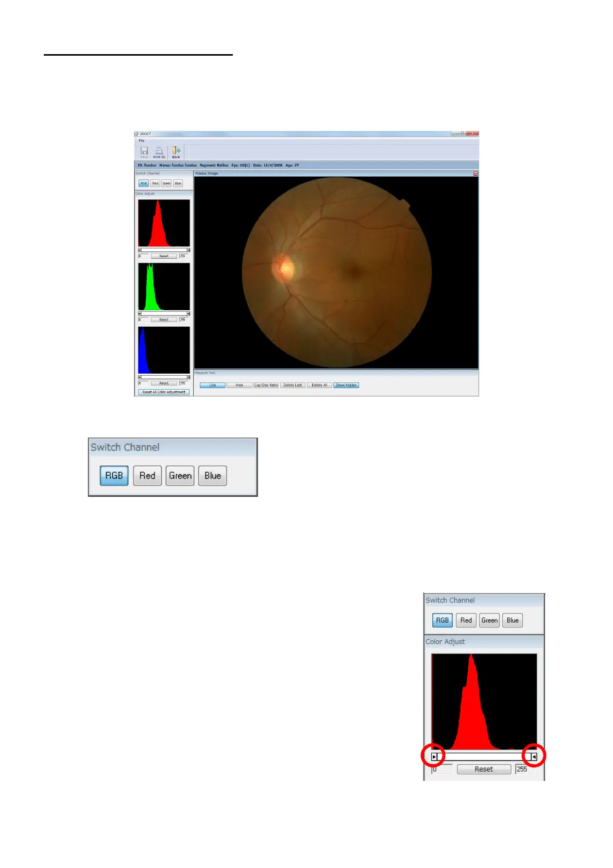
Task: Click Blue in the close-up containing Color Adjust
Action: coord(513,620)
